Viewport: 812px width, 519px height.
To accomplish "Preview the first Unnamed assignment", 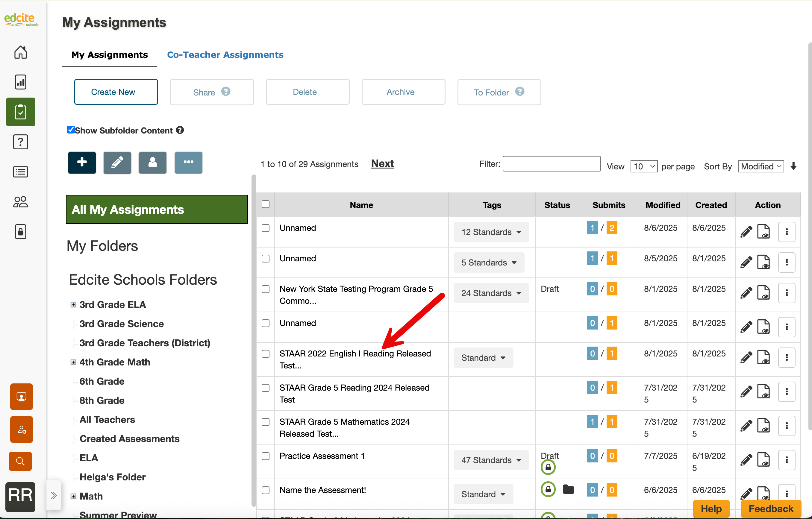I will pos(763,232).
